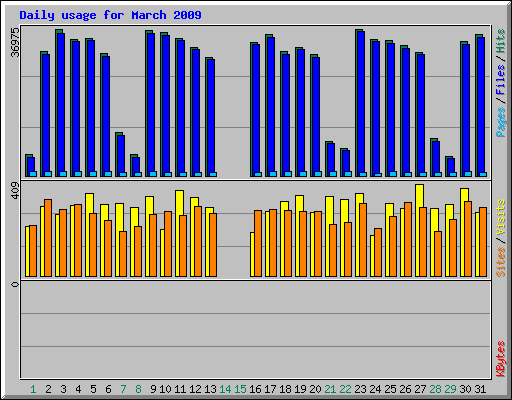Click day label 20 on the x-axis
Image resolution: width=512 pixels, height=400 pixels.
315,389
